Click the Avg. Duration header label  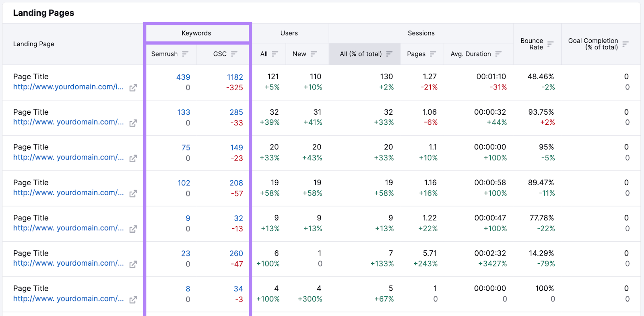click(471, 54)
